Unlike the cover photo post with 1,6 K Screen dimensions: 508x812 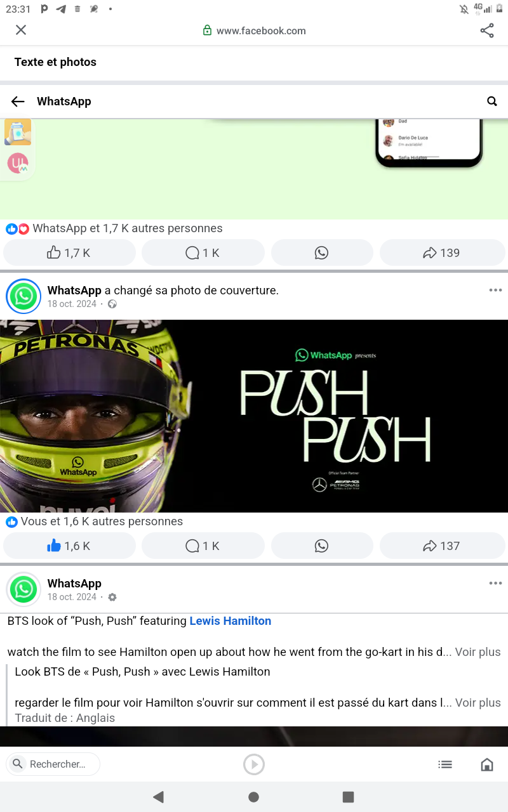70,546
